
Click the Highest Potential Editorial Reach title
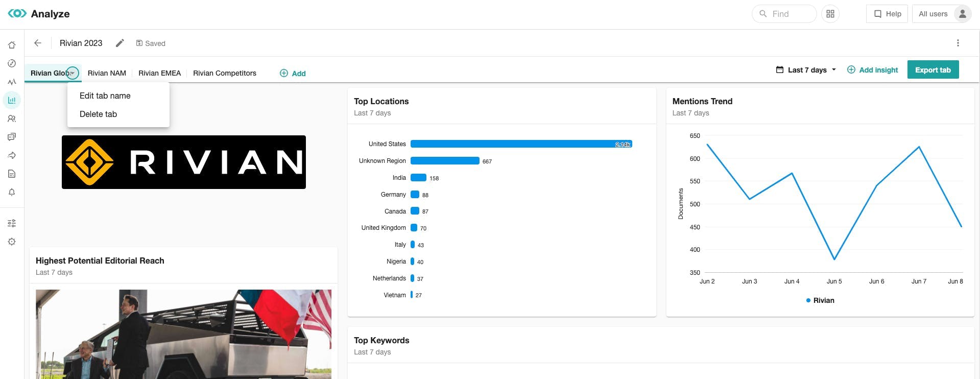[100, 260]
